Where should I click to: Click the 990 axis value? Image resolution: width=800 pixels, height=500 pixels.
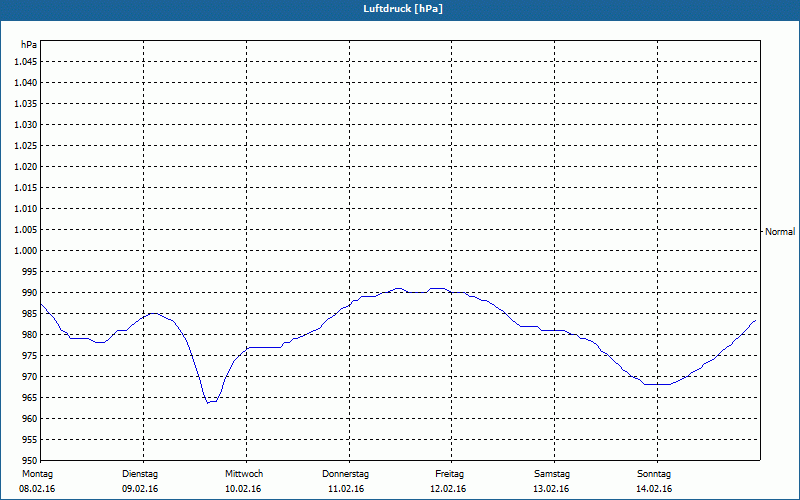click(30, 293)
